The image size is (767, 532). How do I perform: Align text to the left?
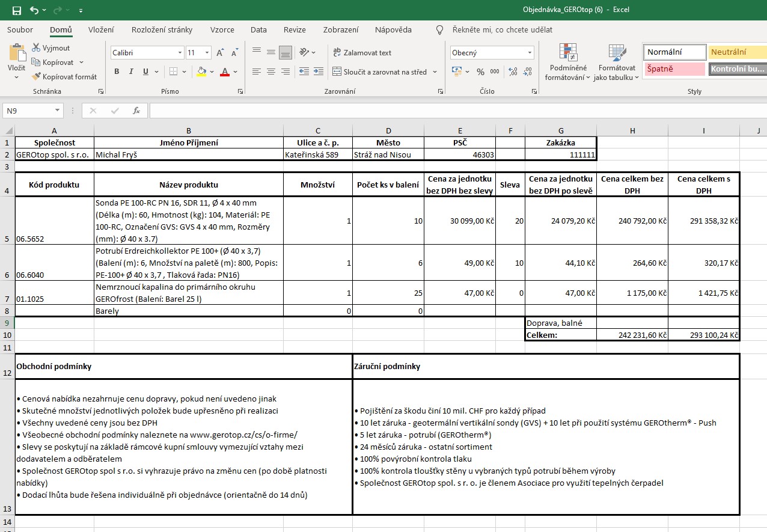257,72
